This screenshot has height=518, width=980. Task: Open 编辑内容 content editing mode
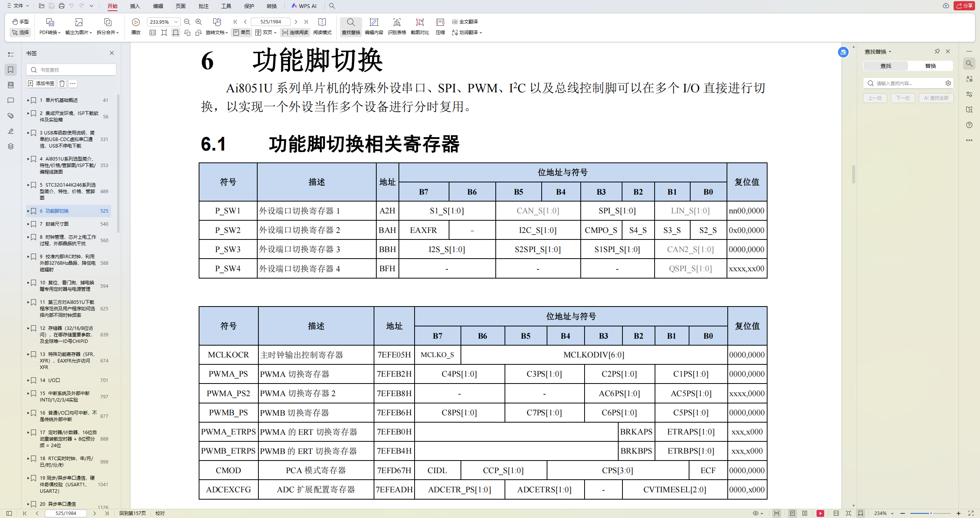coord(374,26)
